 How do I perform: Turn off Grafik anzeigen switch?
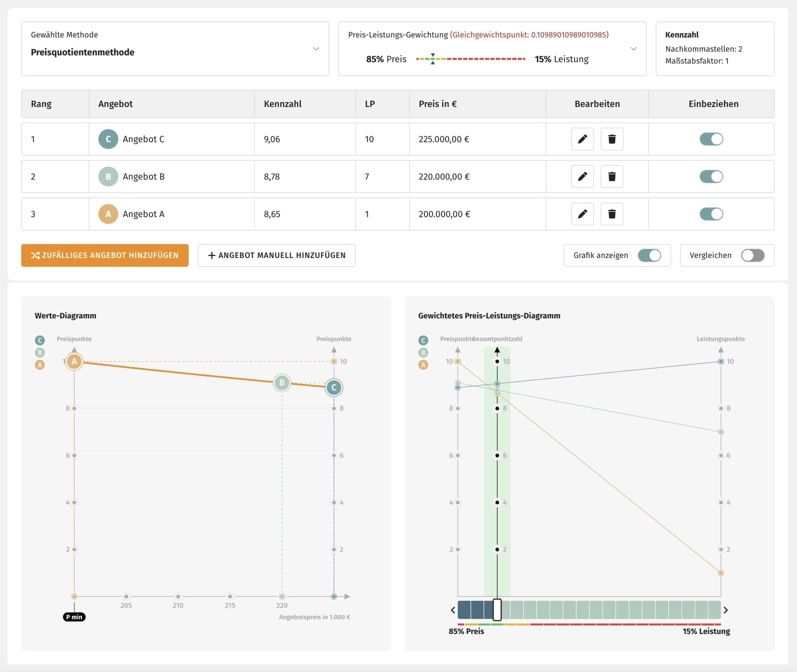pyautogui.click(x=649, y=255)
